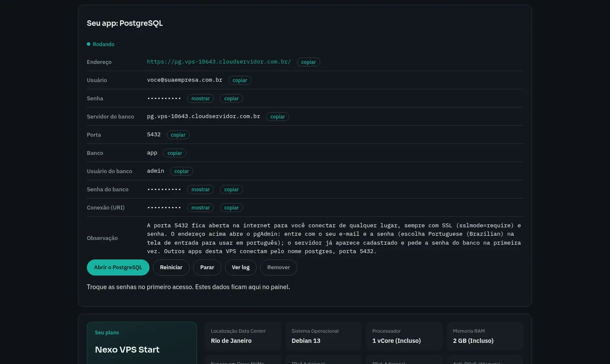Click the Nexo VPS Start plan card
Viewport: 610px width, 364px height.
click(142, 343)
